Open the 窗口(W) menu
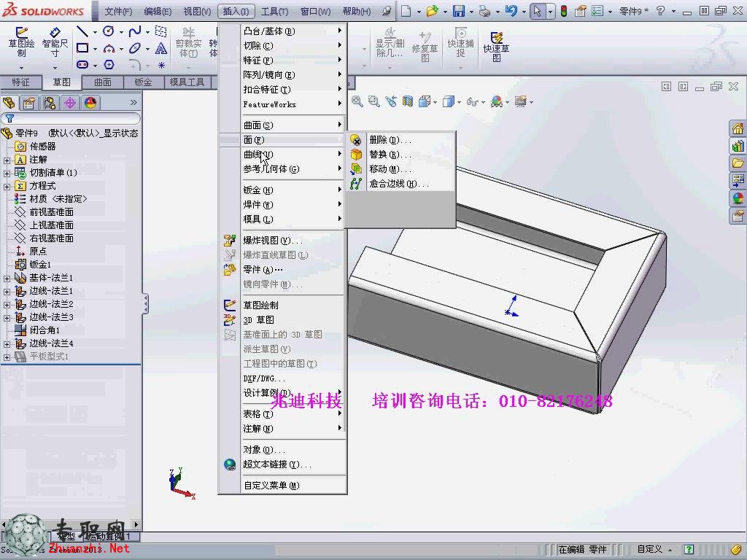Viewport: 747px width, 560px height. click(315, 11)
